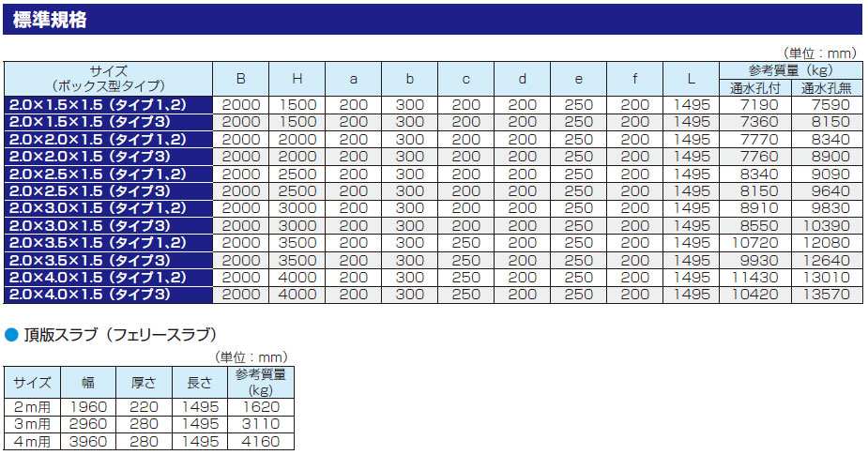Click row label 2.0×2.0×1.5 (タイプ3)
Image resolution: width=868 pixels, height=455 pixels.
coord(109,156)
